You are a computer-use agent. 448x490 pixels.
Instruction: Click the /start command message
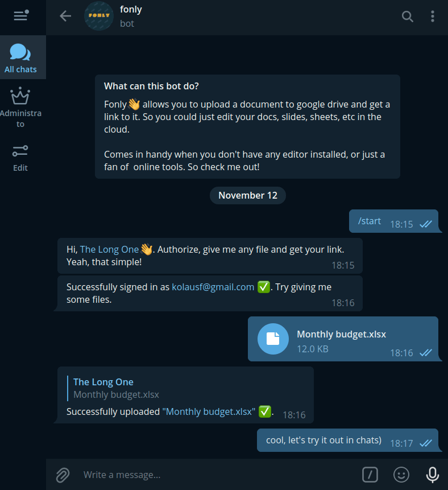(x=370, y=221)
